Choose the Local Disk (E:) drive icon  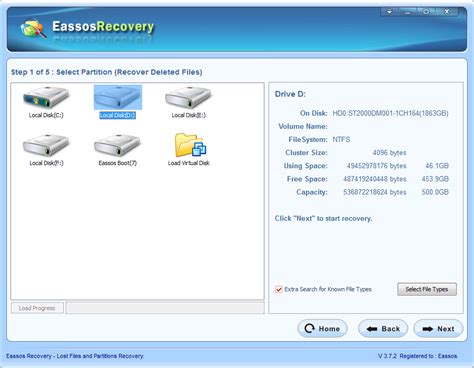(188, 98)
